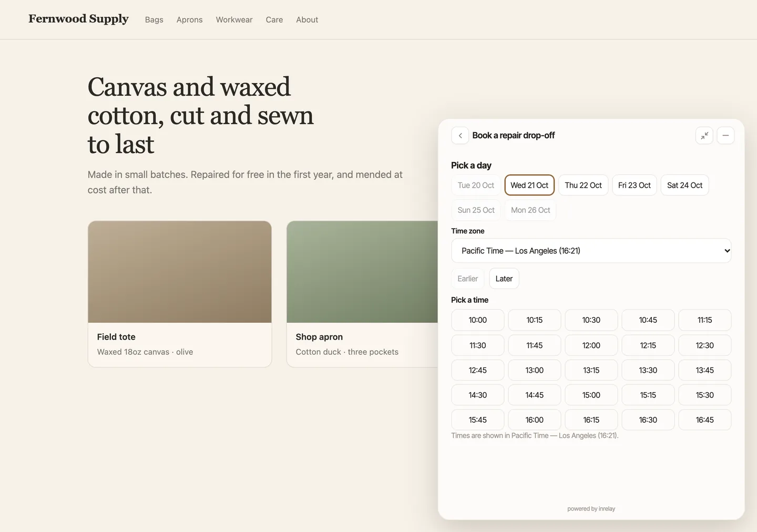
Task: Show earlier time slots
Action: [467, 279]
